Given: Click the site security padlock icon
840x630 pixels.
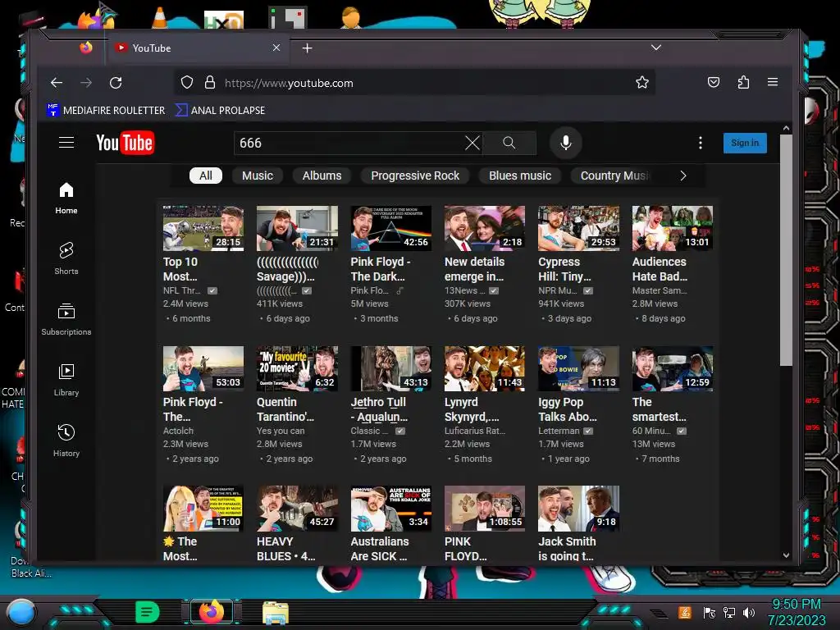Looking at the screenshot, I should pos(210,83).
